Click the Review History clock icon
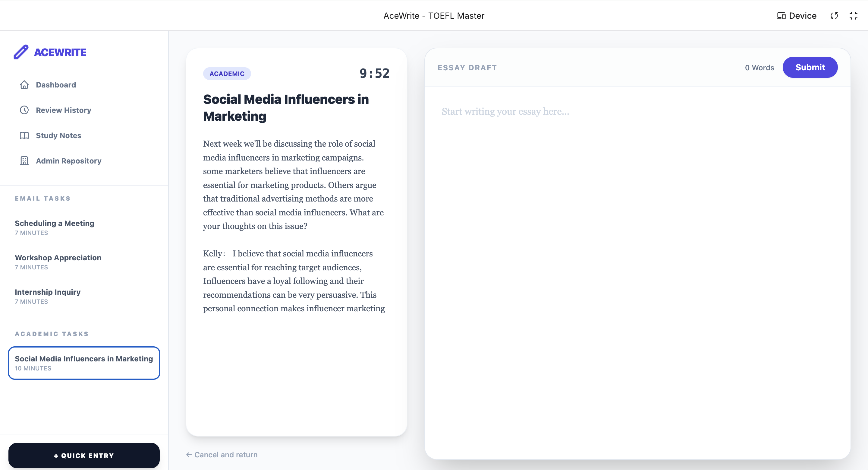868x470 pixels. [24, 110]
